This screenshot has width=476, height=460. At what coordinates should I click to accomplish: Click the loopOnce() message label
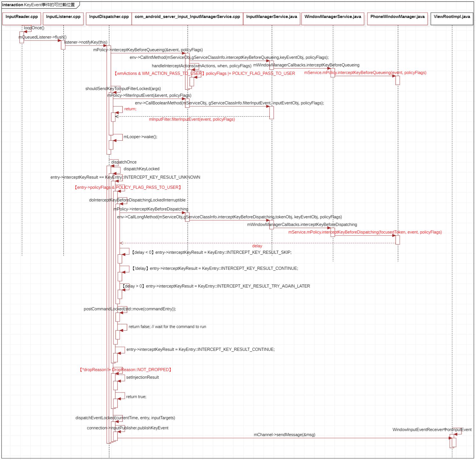pos(34,28)
